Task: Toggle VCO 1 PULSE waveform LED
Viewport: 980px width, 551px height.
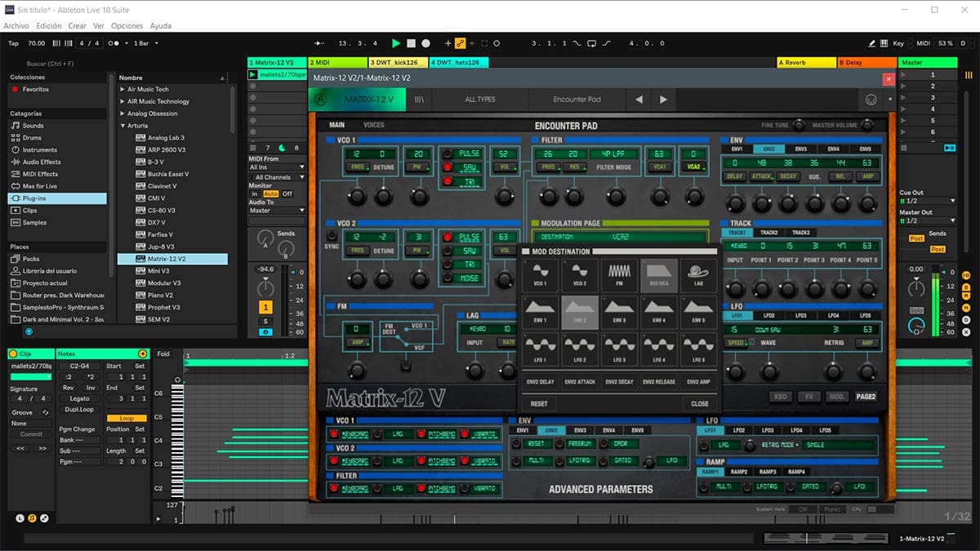Action: point(448,153)
